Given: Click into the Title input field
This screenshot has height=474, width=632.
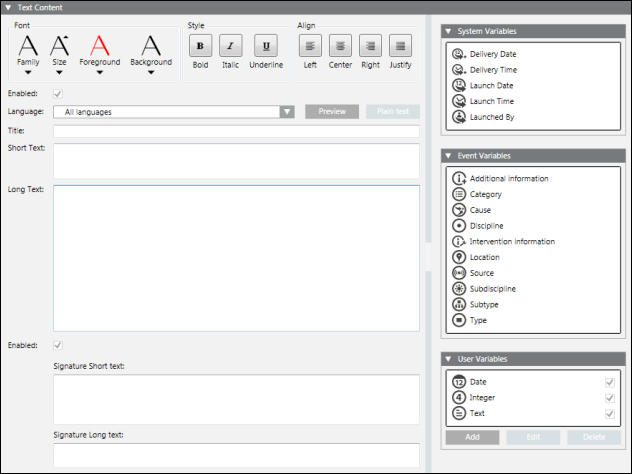Looking at the screenshot, I should coord(236,131).
